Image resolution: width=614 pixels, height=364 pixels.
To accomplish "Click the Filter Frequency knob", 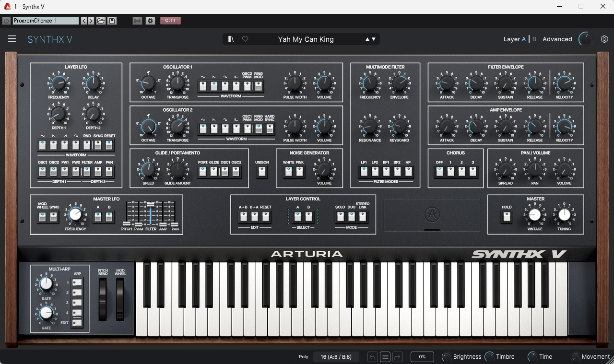I will pos(370,83).
